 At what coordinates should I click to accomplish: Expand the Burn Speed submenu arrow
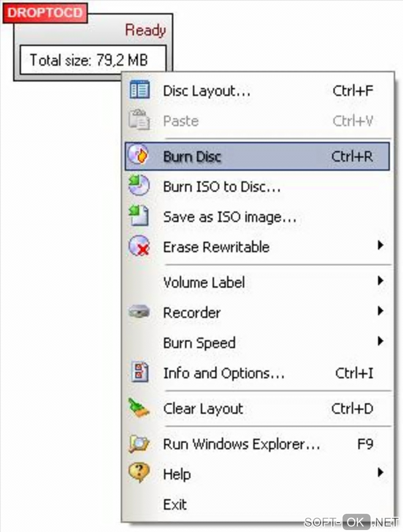(x=380, y=341)
